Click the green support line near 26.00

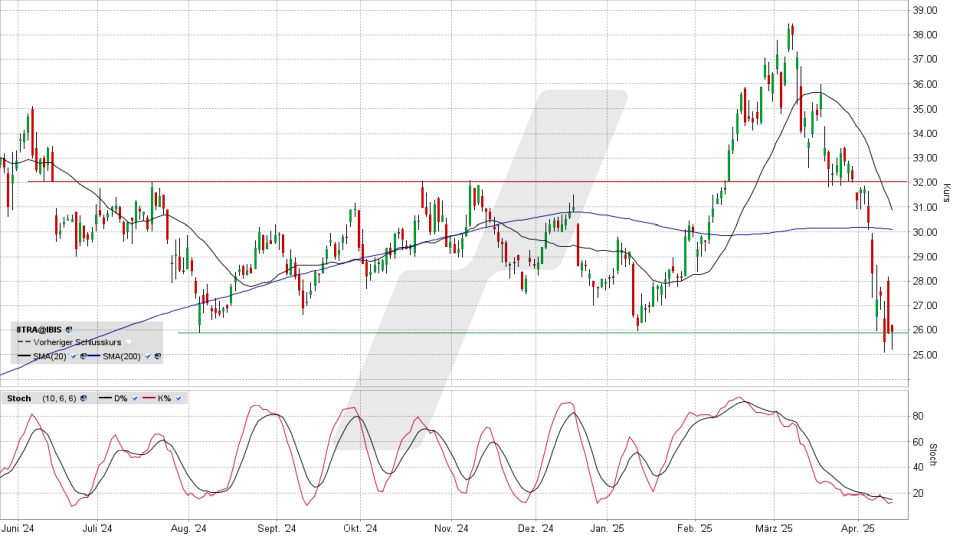pos(542,332)
